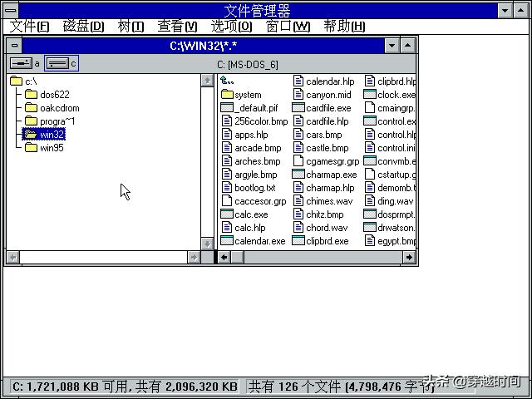The image size is (532, 399).
Task: Select the chitz.bmp file icon
Action: [298, 214]
